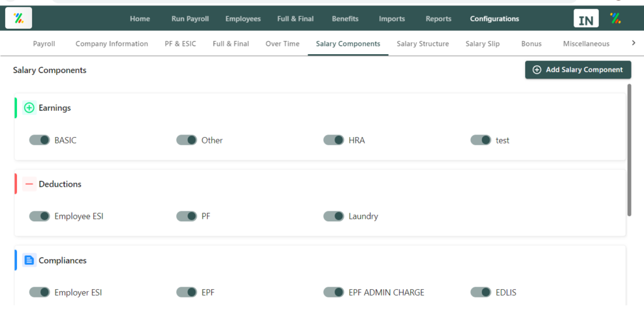Viewport: 644px width, 310px height.
Task: Click the red minus Deductions icon
Action: click(x=29, y=184)
